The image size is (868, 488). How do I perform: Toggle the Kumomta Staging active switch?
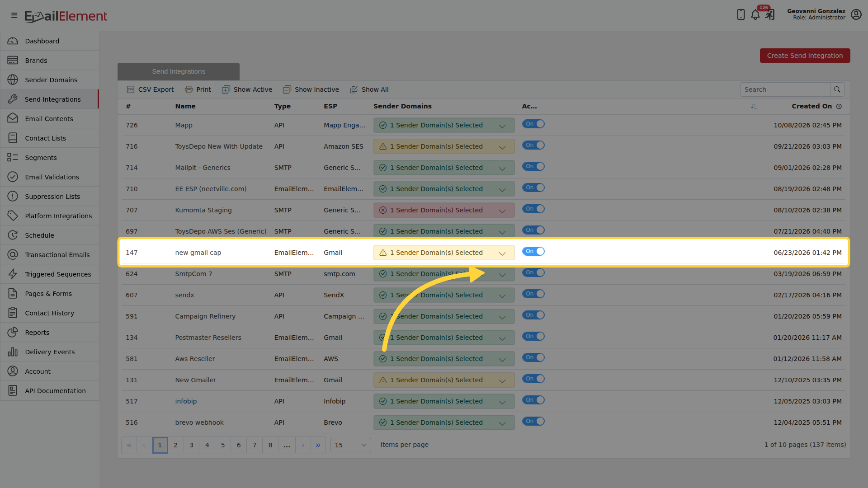533,209
